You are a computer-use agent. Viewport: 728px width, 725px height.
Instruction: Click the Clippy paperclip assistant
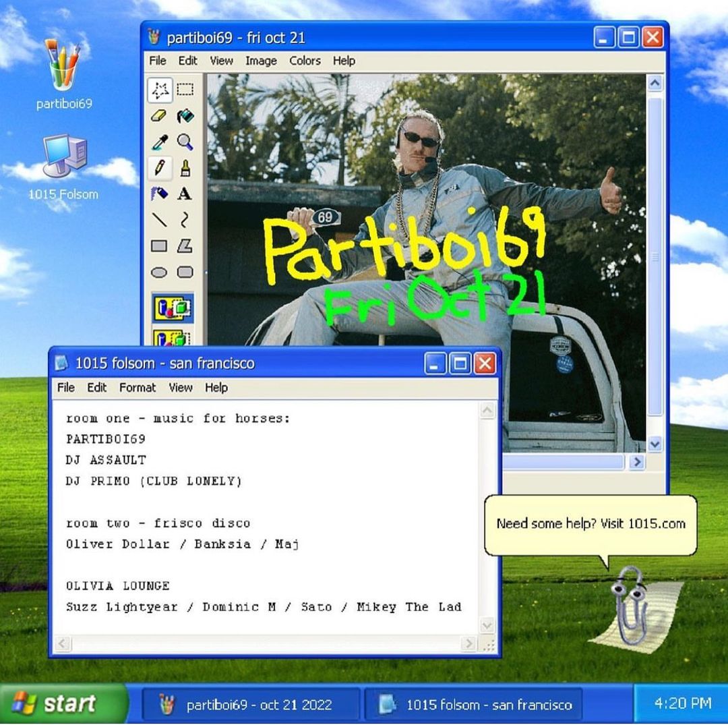point(628,604)
